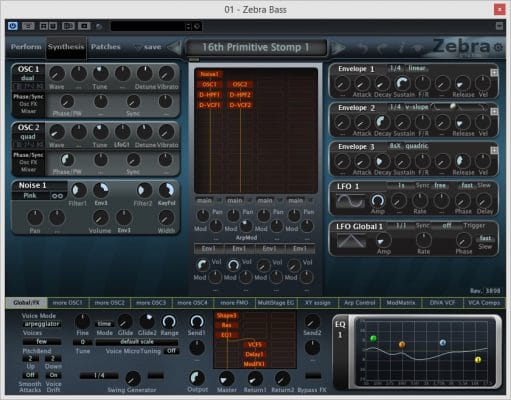Toggle LFO Global 1 Slew fast setting

485,238
